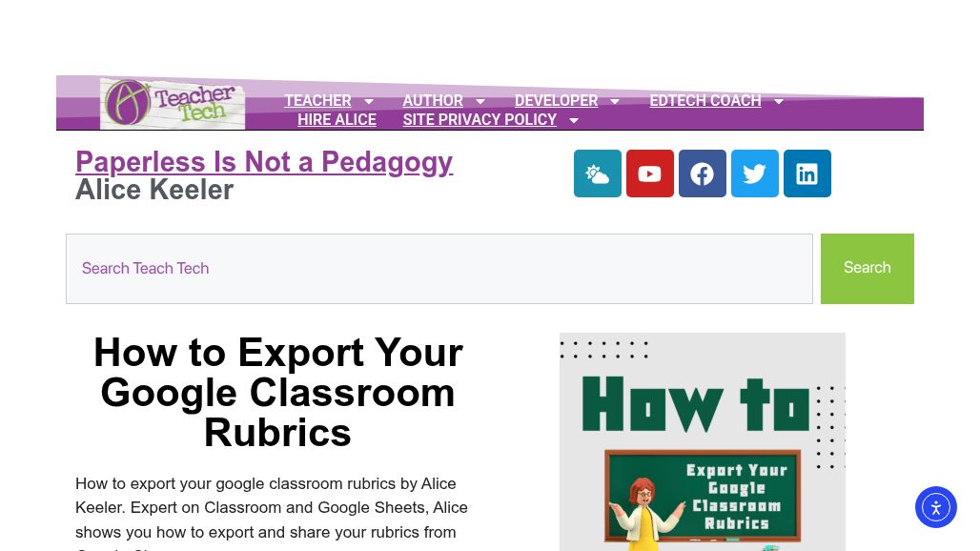Expand the EdTech Coach menu arrow

778,101
